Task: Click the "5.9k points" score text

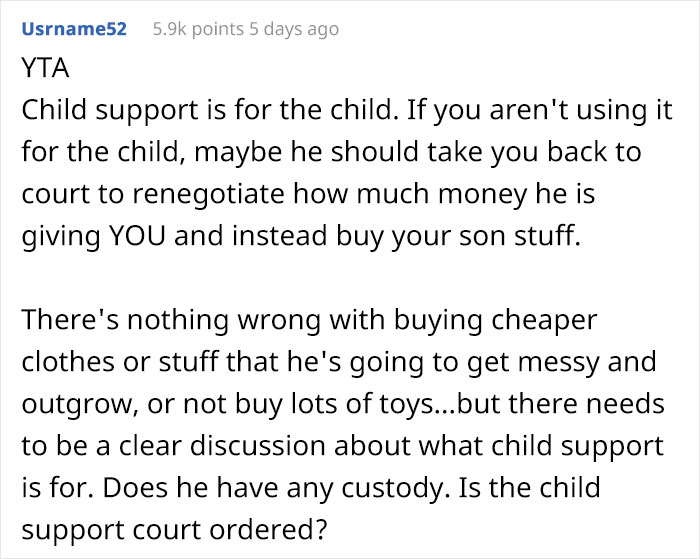Action: pos(198,29)
